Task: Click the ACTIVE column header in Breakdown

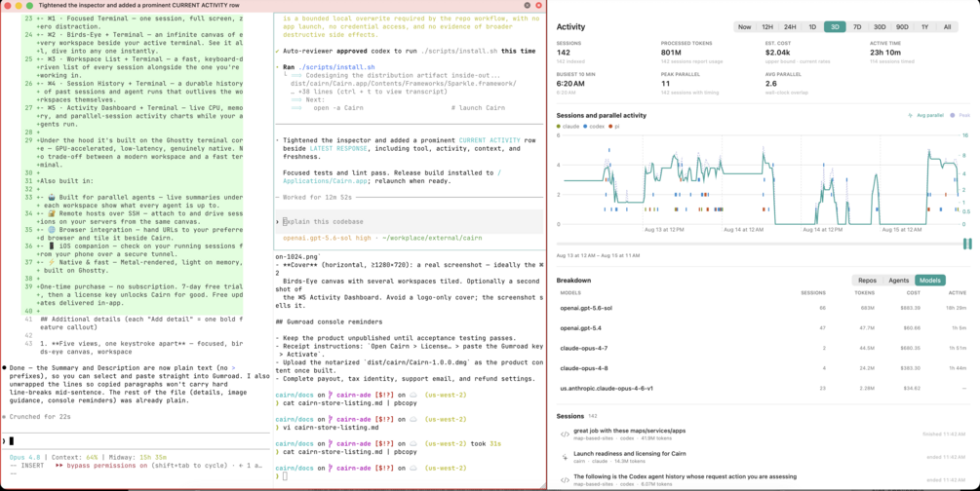Action: [958, 292]
